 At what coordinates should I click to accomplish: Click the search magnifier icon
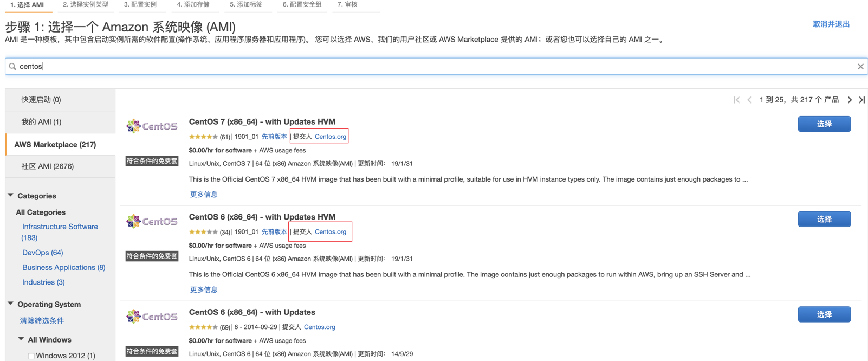pos(12,67)
